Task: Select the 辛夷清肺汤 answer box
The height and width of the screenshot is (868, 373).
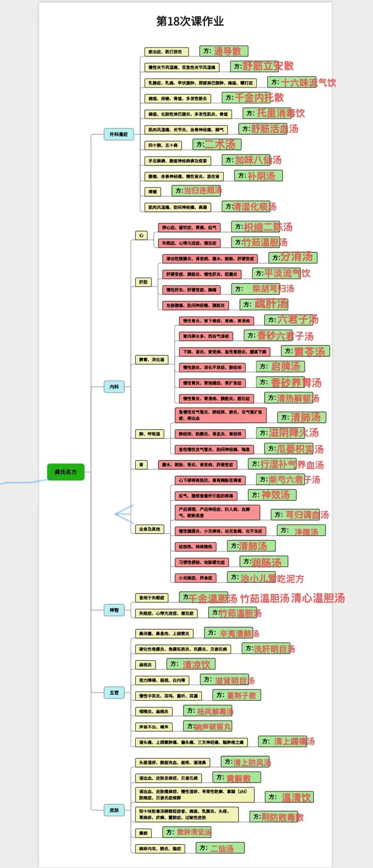Action: point(228,632)
